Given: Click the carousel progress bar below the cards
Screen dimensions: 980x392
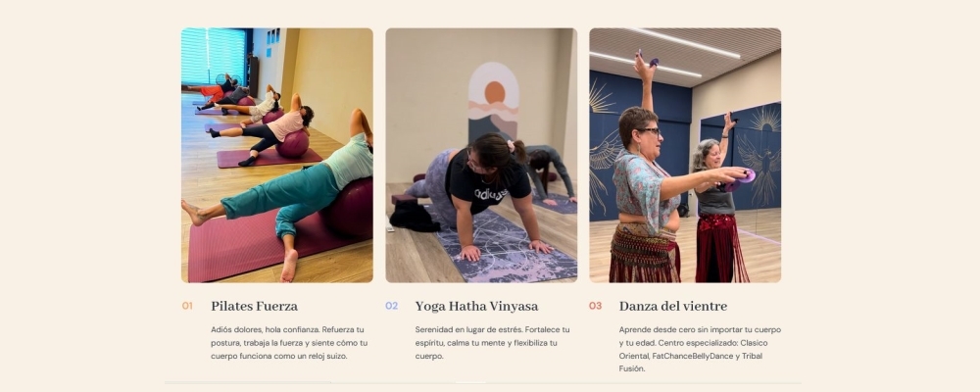Looking at the screenshot, I should pos(483,382).
